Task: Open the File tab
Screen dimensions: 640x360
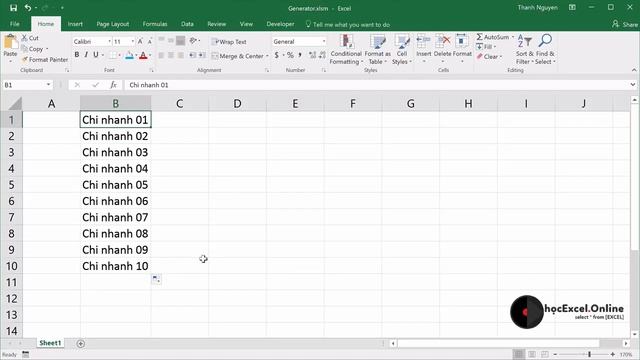Action: pos(15,24)
